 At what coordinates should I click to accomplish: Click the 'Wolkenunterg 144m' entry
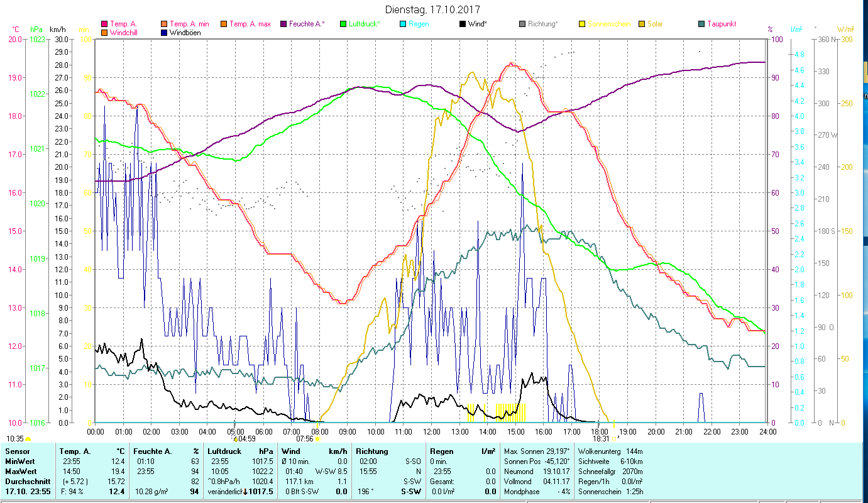(610, 451)
